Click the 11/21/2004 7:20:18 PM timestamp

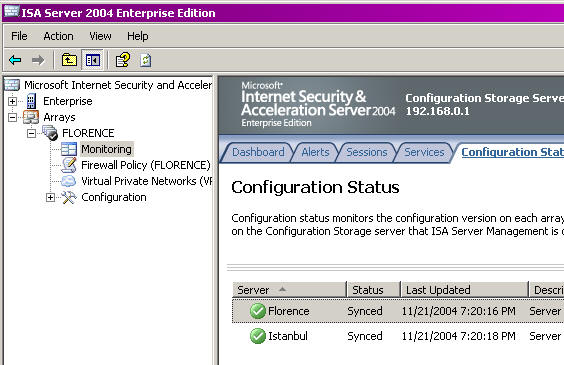point(459,336)
